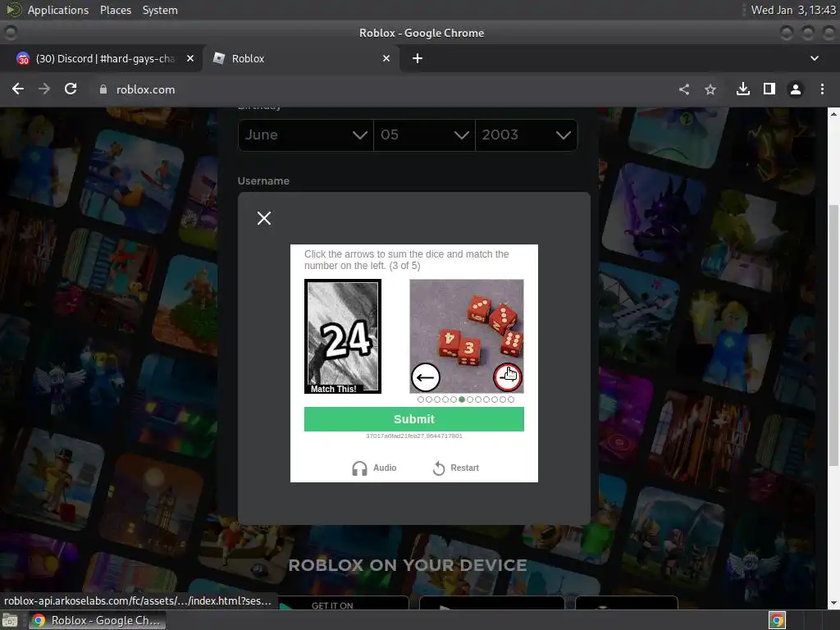Open the June month dropdown
Image resolution: width=840 pixels, height=630 pixels.
pyautogui.click(x=306, y=135)
